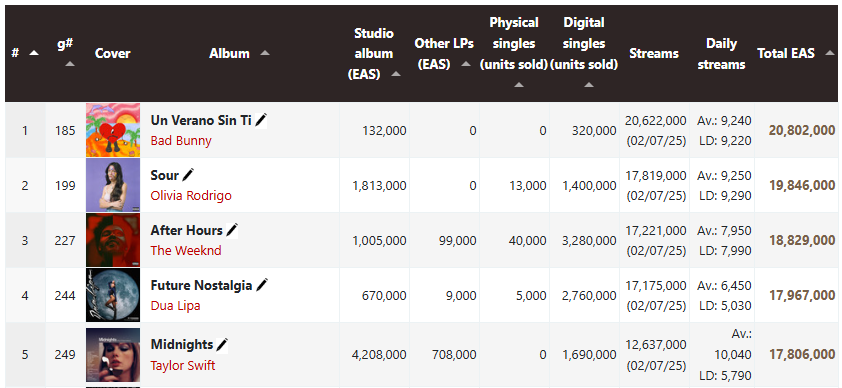
Task: Sort table by g# column arrow
Action: (70, 64)
